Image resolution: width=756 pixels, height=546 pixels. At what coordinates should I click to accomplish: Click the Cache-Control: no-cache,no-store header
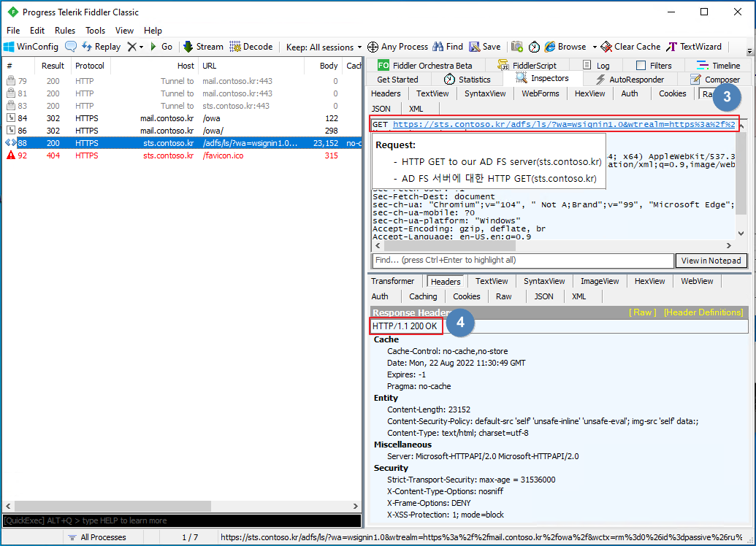447,351
